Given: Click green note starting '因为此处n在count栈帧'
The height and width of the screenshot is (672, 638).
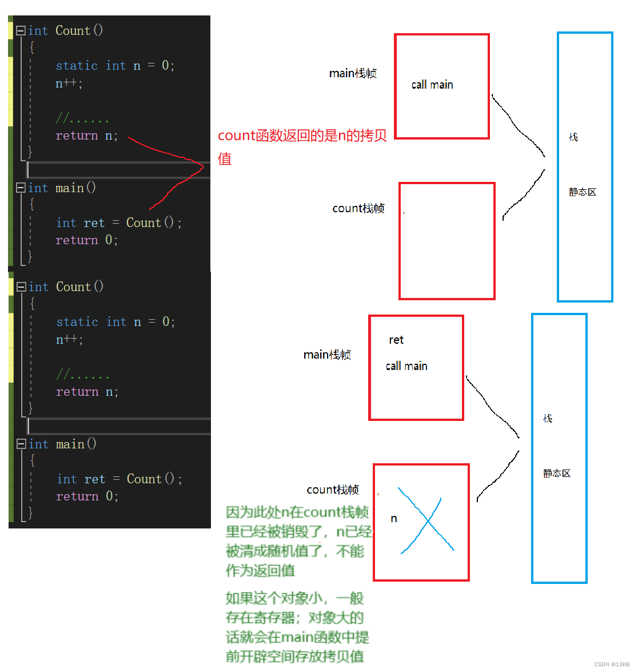Looking at the screenshot, I should (x=298, y=541).
